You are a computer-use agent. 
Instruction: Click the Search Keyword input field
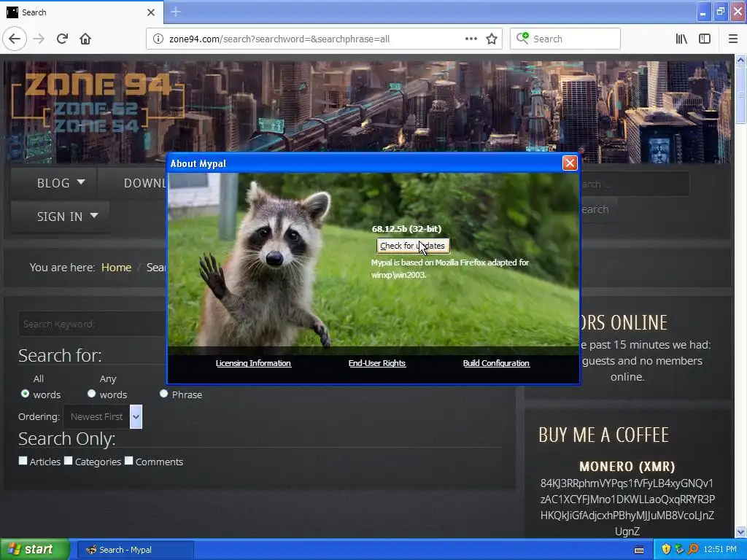pos(93,324)
